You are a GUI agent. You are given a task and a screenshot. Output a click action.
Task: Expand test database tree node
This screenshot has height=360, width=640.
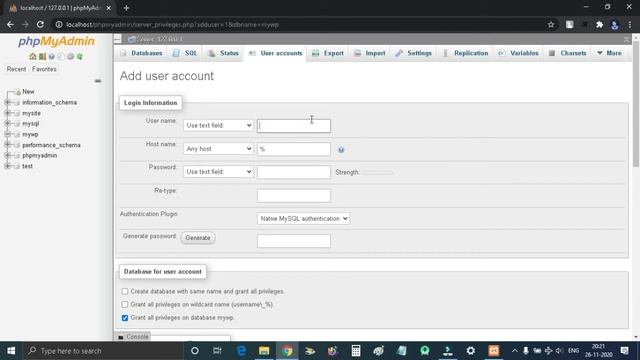tap(7, 166)
